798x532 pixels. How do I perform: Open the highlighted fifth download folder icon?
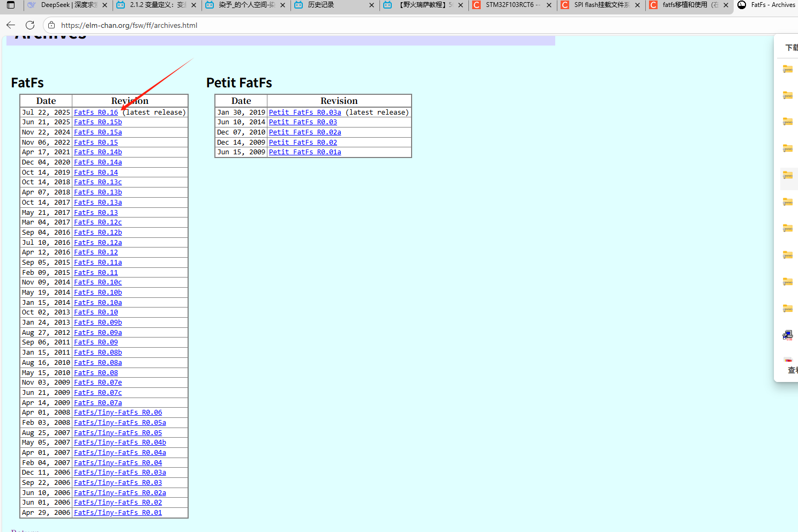787,175
